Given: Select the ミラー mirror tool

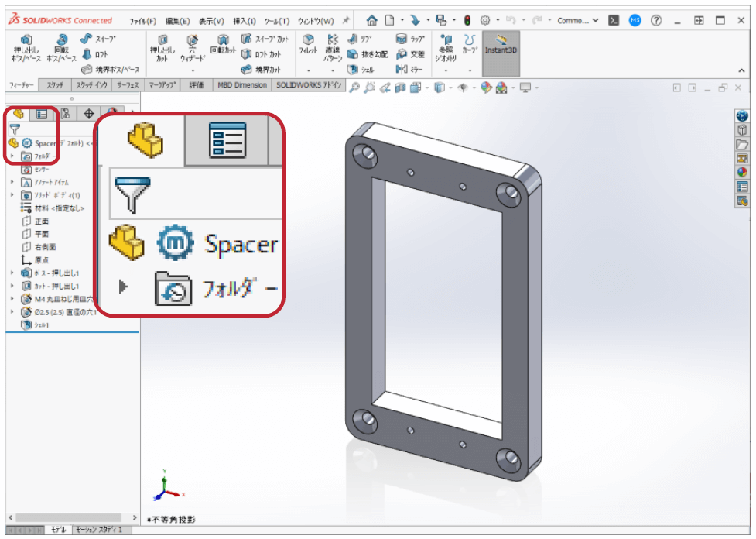Looking at the screenshot, I should pos(409,70).
